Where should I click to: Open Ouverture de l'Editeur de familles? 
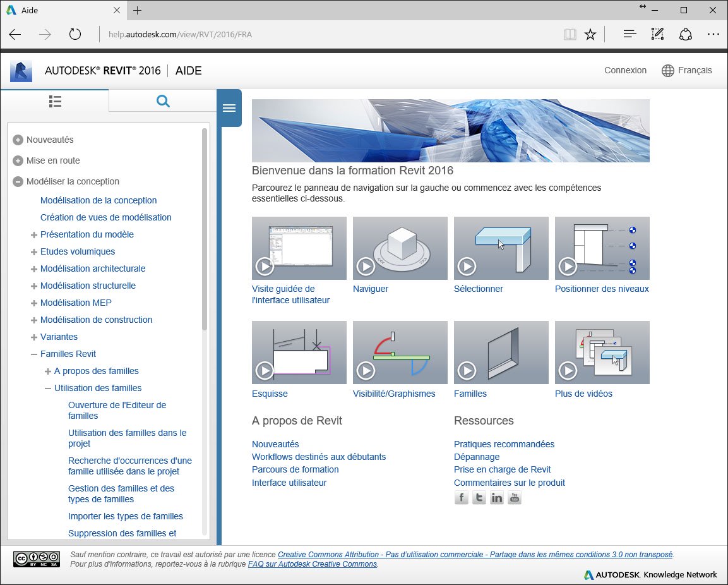(117, 410)
